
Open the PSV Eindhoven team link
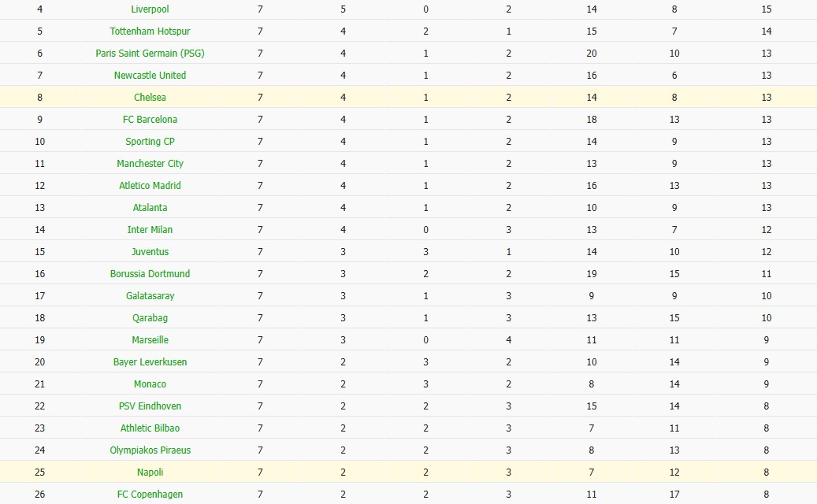pos(150,406)
